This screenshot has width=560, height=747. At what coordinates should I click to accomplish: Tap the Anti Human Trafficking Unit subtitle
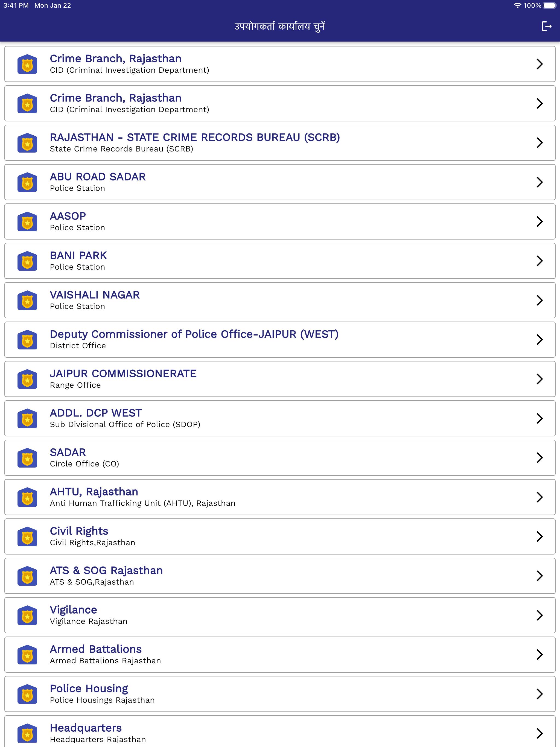click(x=142, y=503)
